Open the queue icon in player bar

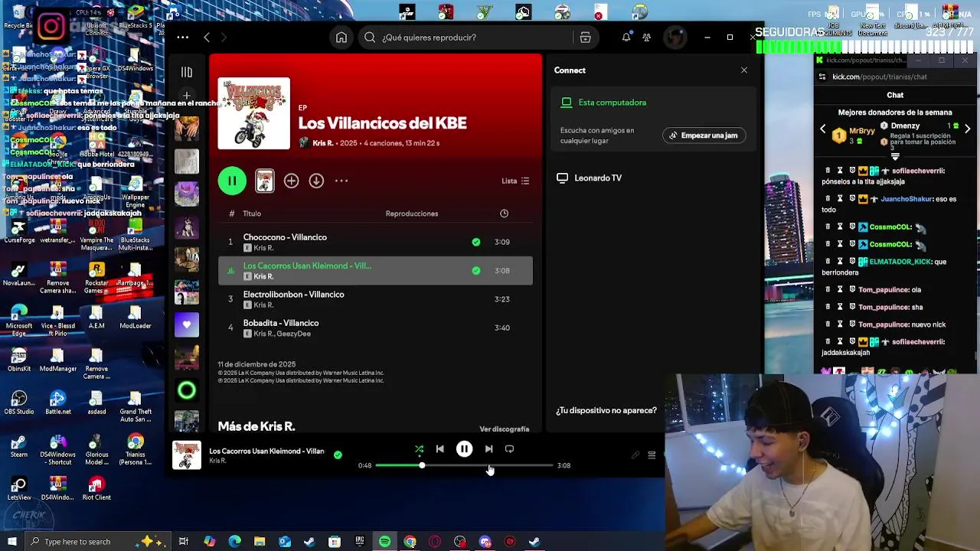[652, 455]
